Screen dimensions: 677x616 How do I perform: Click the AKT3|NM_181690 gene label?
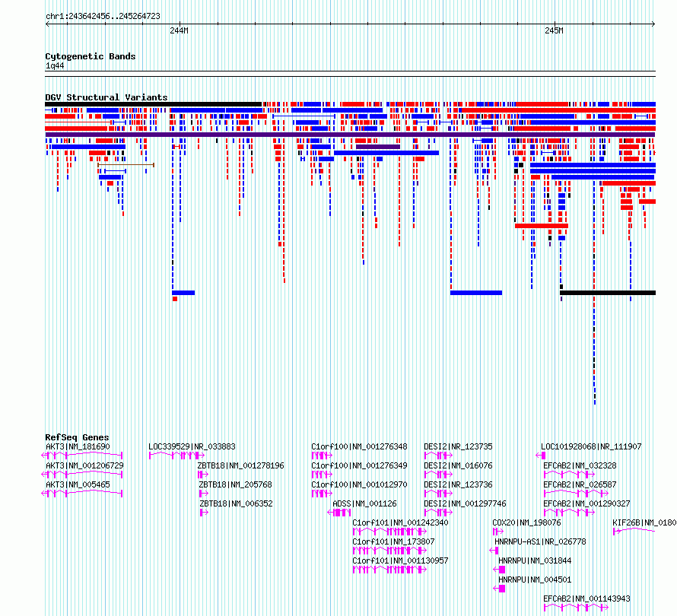tap(78, 446)
